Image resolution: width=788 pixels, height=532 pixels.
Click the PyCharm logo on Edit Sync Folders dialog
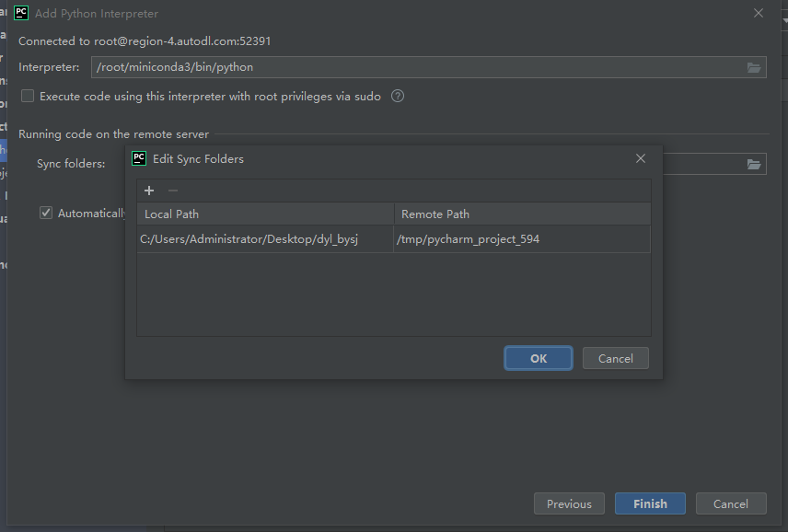click(x=139, y=157)
